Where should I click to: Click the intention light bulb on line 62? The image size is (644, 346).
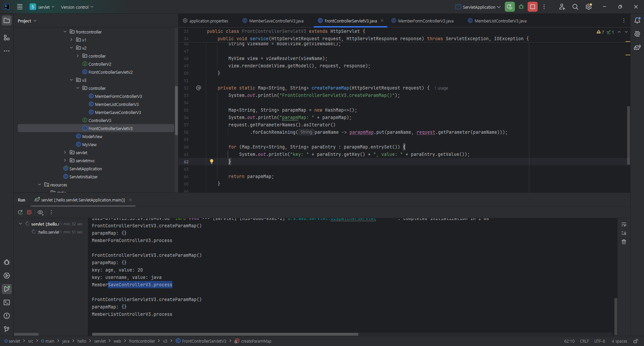click(212, 162)
